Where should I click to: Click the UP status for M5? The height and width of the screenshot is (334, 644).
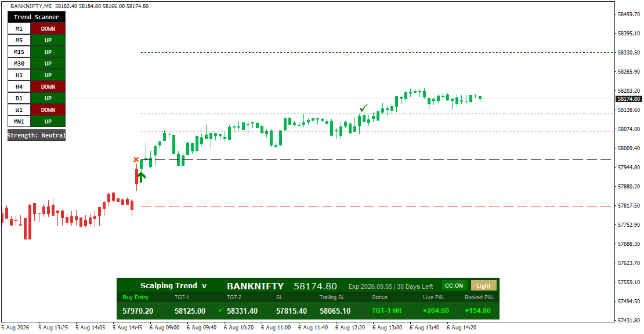coord(48,40)
